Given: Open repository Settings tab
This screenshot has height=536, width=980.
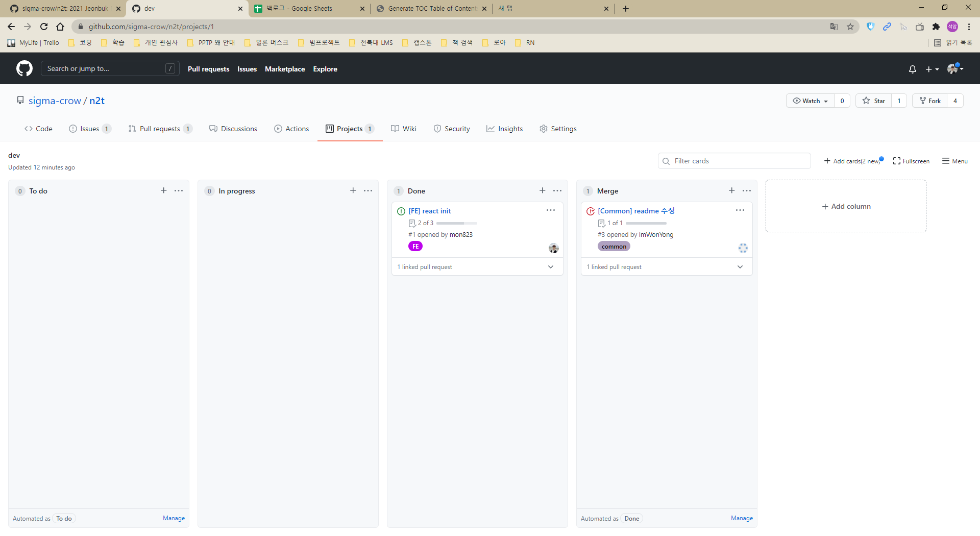Looking at the screenshot, I should (x=558, y=129).
